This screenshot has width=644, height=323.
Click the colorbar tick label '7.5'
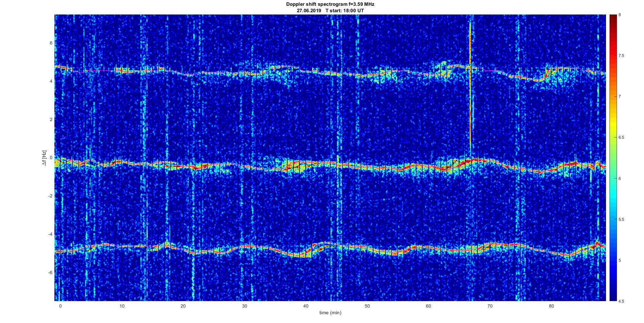(621, 56)
